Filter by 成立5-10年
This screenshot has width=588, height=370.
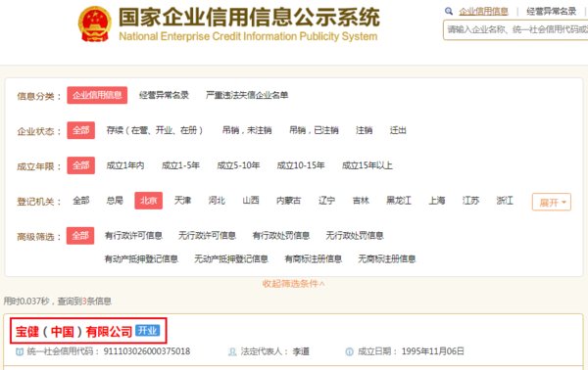pyautogui.click(x=238, y=165)
